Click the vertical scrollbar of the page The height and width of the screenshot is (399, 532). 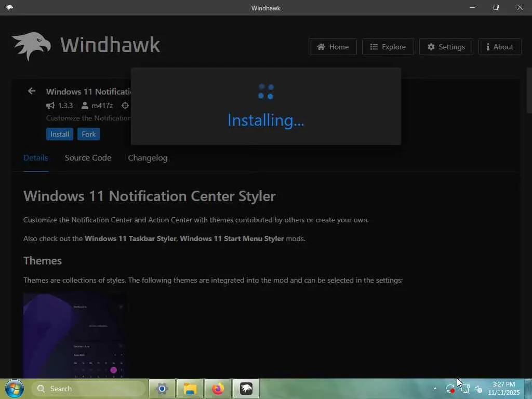[x=529, y=90]
